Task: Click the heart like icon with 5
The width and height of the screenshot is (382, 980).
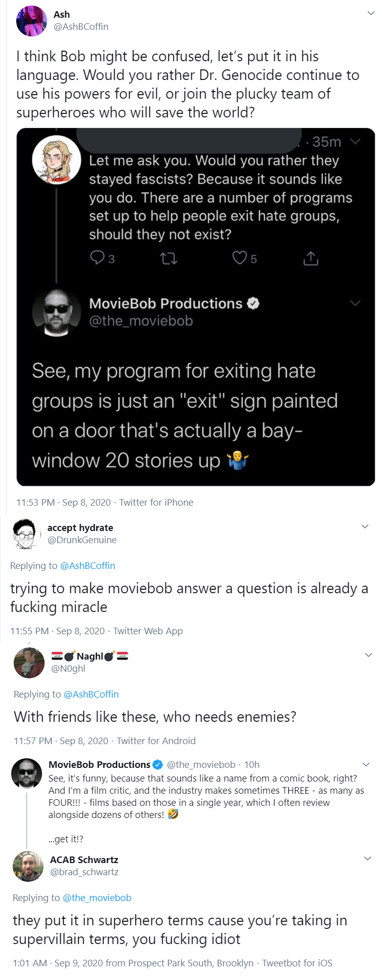Action: pyautogui.click(x=240, y=258)
